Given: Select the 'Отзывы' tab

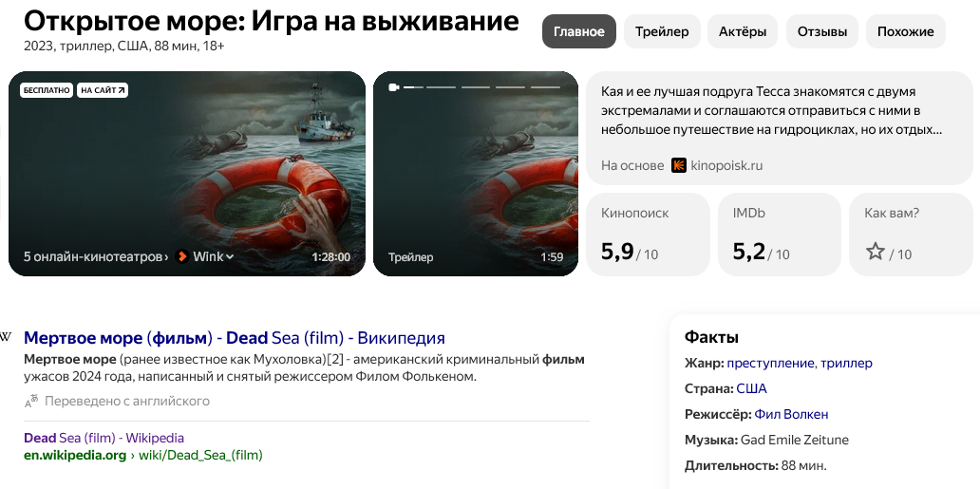Looking at the screenshot, I should [821, 31].
